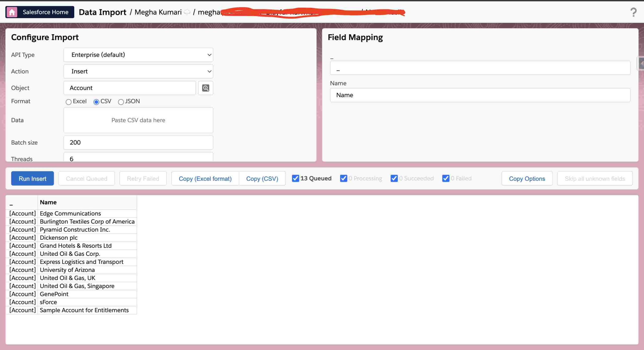The width and height of the screenshot is (644, 350).
Task: Click the Object input field containing Account
Action: coord(130,88)
